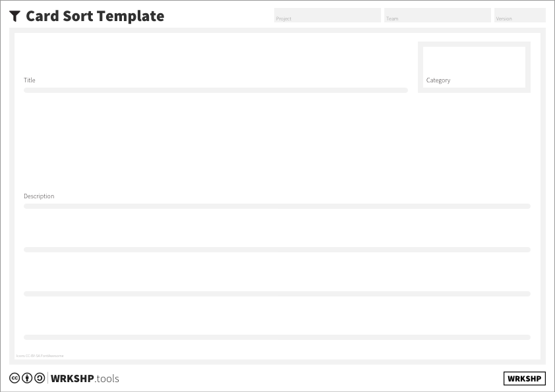Click the third Description writing line

(277, 294)
